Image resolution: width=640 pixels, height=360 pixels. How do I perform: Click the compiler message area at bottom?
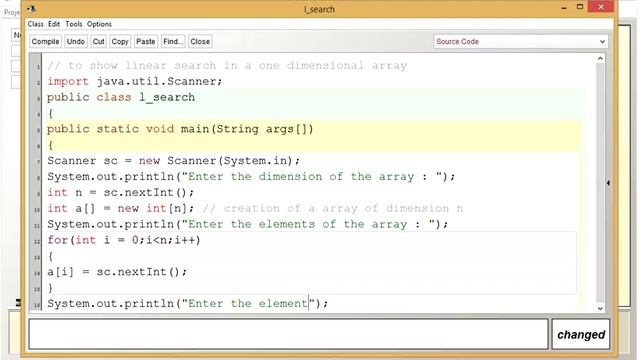(x=288, y=334)
